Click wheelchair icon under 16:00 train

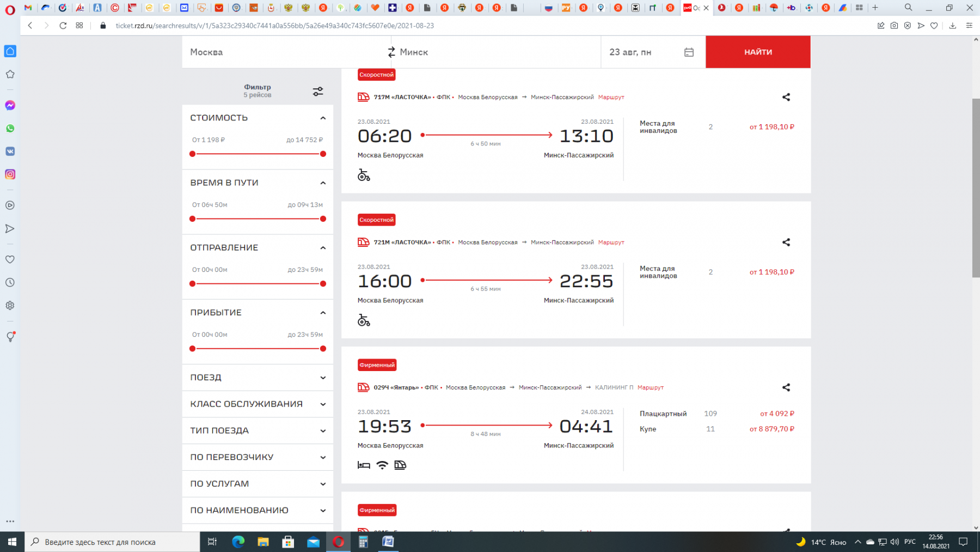(364, 320)
